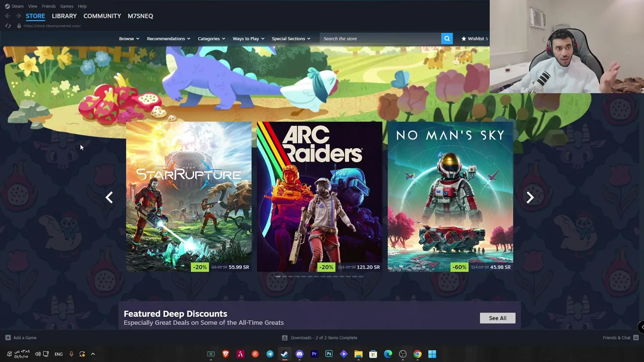Go back with the browser back arrow
The width and height of the screenshot is (644, 362).
(8, 16)
